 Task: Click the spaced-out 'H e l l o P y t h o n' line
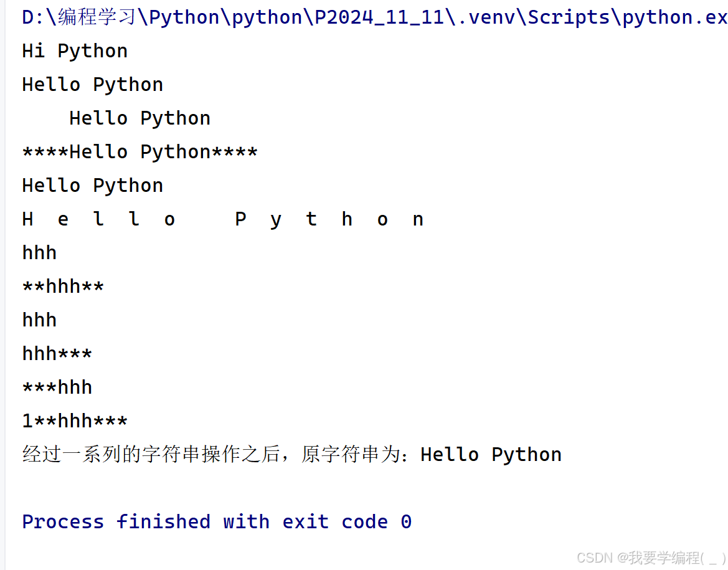point(223,219)
